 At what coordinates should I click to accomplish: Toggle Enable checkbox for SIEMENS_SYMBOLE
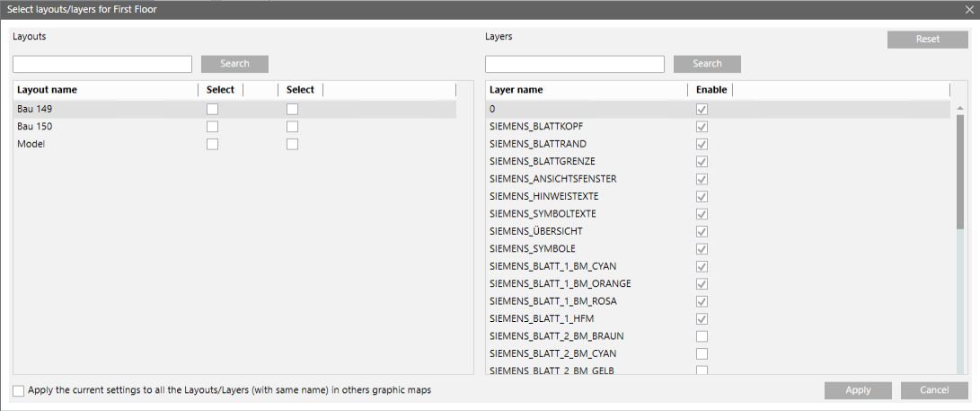tap(702, 249)
